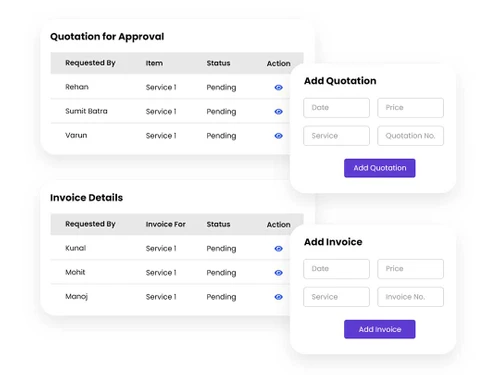Screen dimensions: 500x375
Task: Focus Service field in Add Quotation
Action: pos(336,136)
